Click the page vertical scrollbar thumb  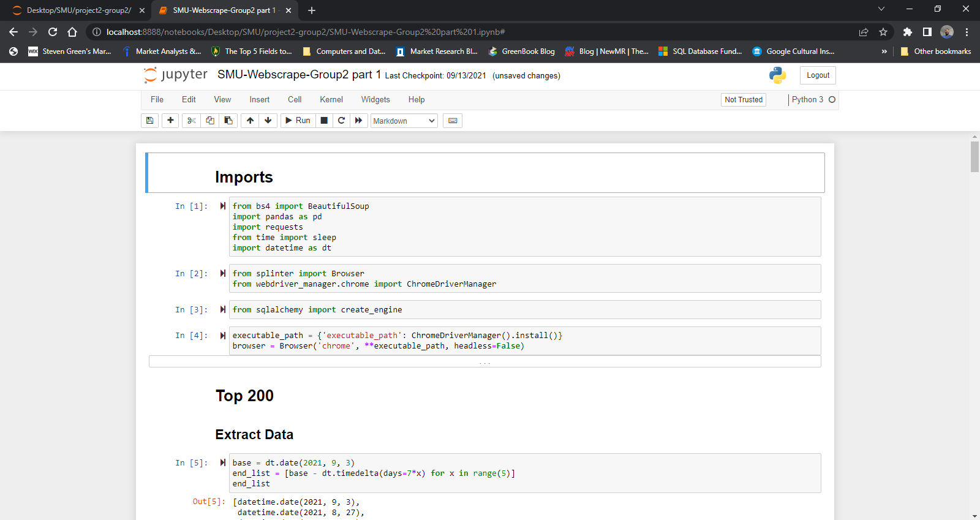tap(974, 157)
